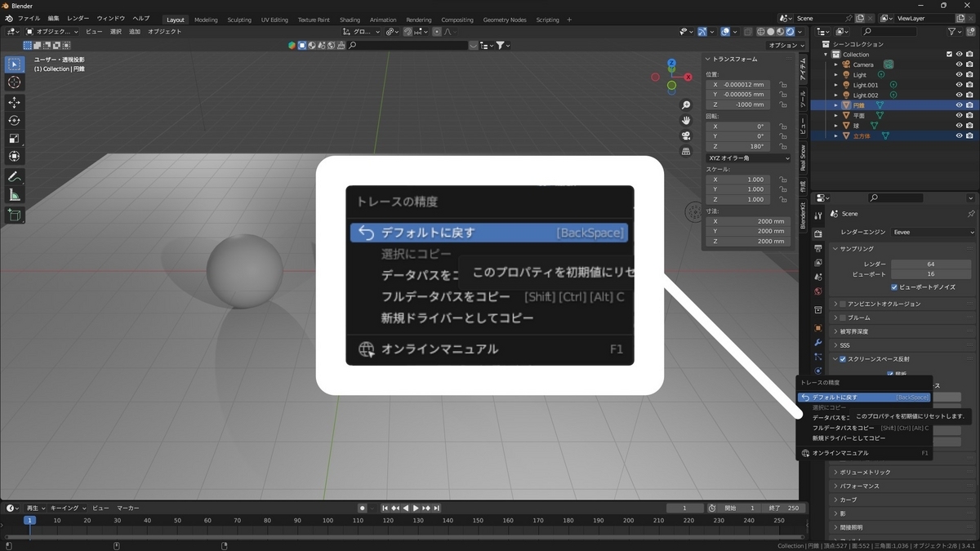Switch to the Shading workspace tab
Image resolution: width=980 pixels, height=551 pixels.
pyautogui.click(x=350, y=20)
